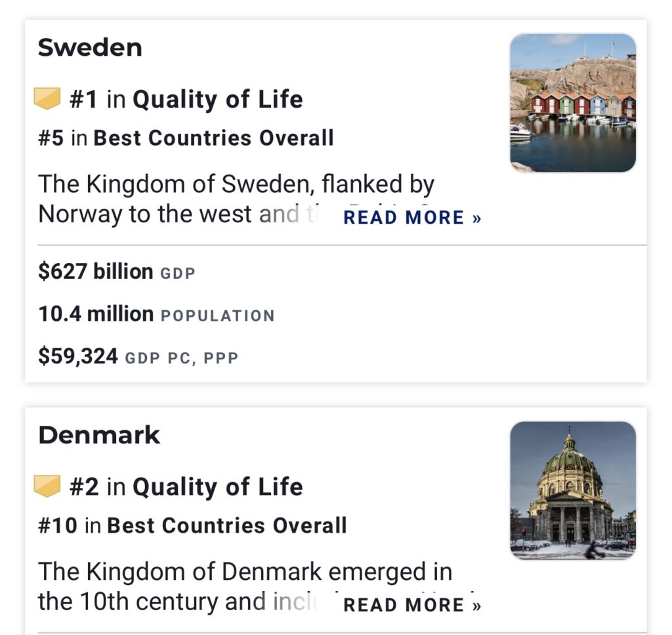Click the gold badge icon beside Denmark's #2 ranking
The width and height of the screenshot is (672, 635).
tap(47, 486)
